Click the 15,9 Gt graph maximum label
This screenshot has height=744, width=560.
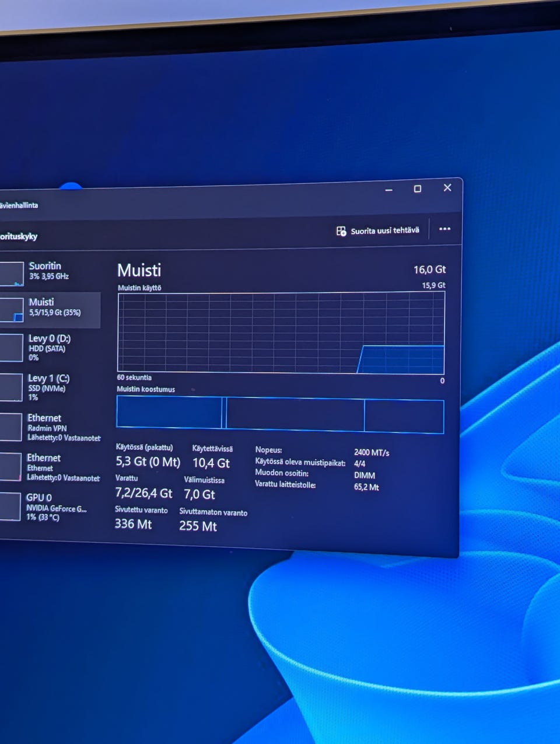[433, 285]
